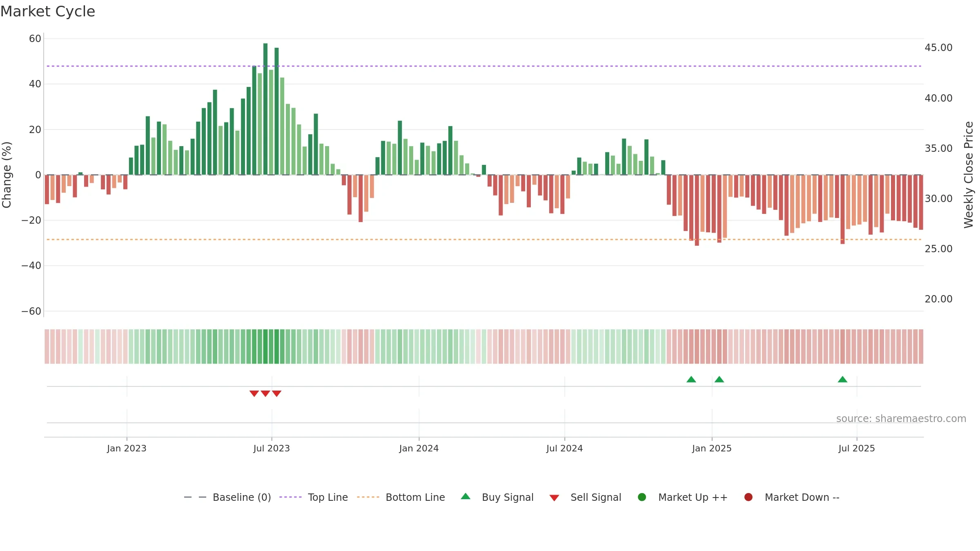Select the buy signal marker just after Jan 2025

(719, 380)
